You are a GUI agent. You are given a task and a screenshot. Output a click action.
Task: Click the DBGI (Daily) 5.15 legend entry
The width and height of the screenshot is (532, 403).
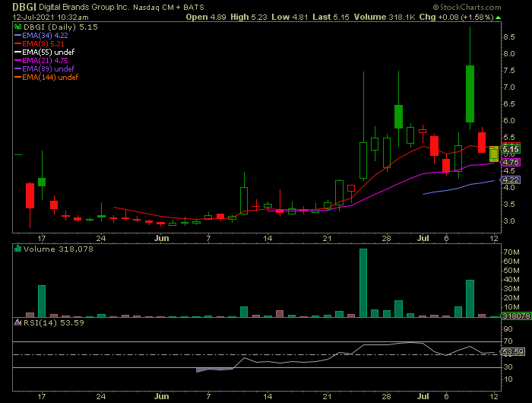point(60,27)
